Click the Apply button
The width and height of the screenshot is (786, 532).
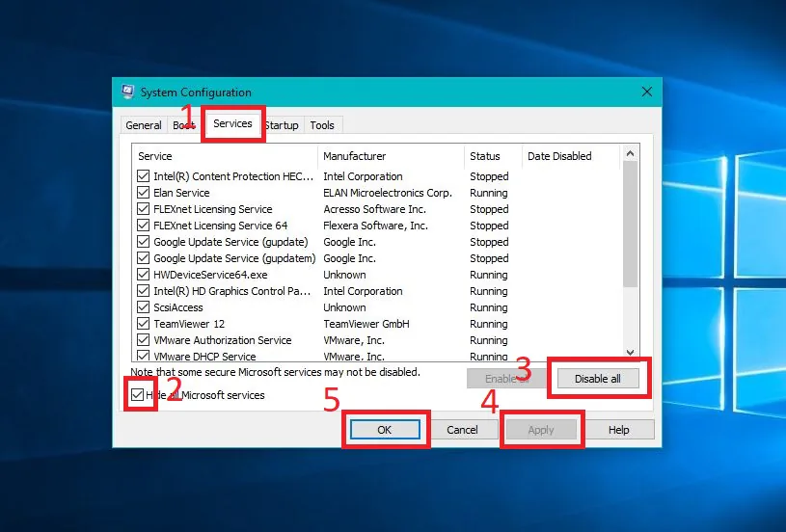click(x=540, y=430)
